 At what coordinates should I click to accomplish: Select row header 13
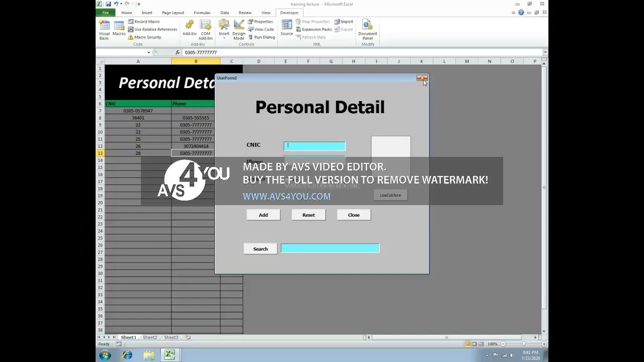click(100, 153)
